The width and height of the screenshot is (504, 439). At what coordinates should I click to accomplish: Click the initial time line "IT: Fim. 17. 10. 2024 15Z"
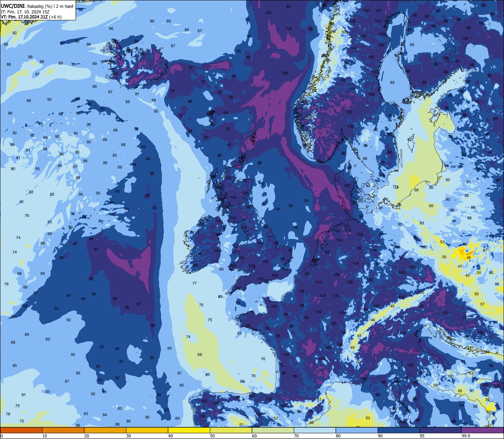tap(25, 11)
